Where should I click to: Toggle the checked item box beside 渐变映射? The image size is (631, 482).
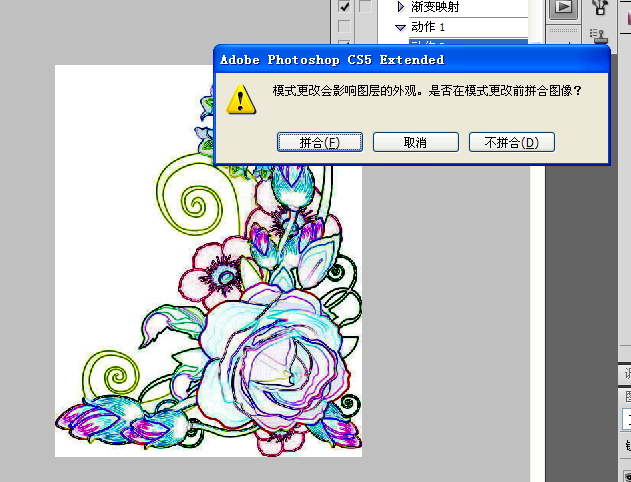pyautogui.click(x=344, y=6)
